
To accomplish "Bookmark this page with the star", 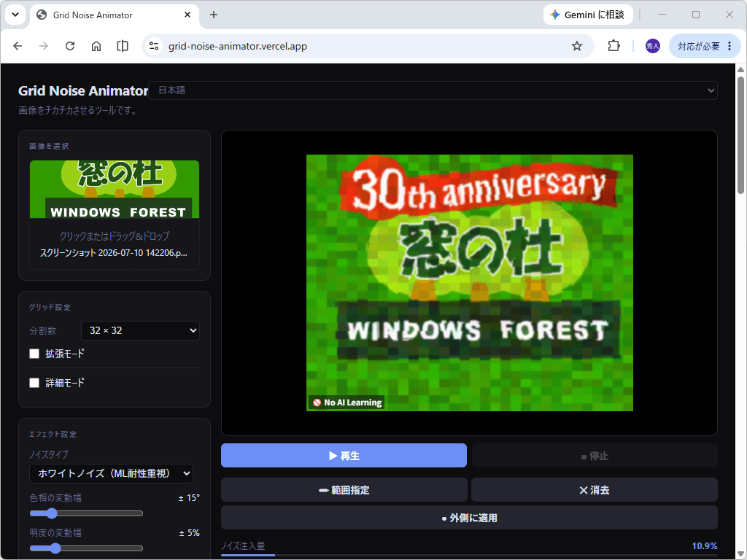I will point(577,46).
